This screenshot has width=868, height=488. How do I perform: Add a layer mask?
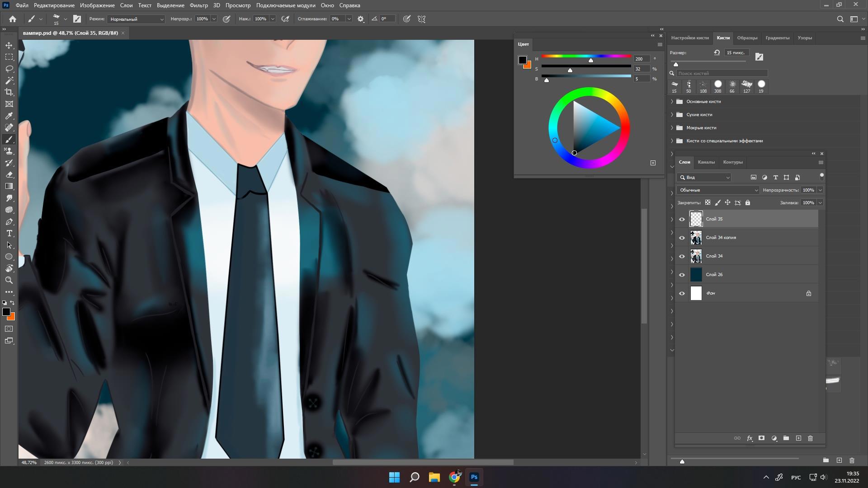pyautogui.click(x=761, y=438)
